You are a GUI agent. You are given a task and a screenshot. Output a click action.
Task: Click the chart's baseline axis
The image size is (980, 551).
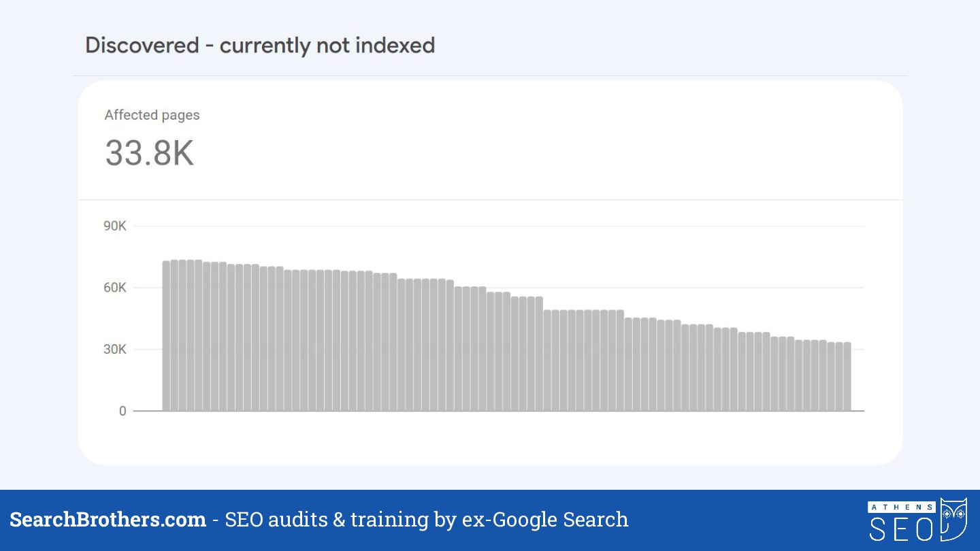(498, 411)
